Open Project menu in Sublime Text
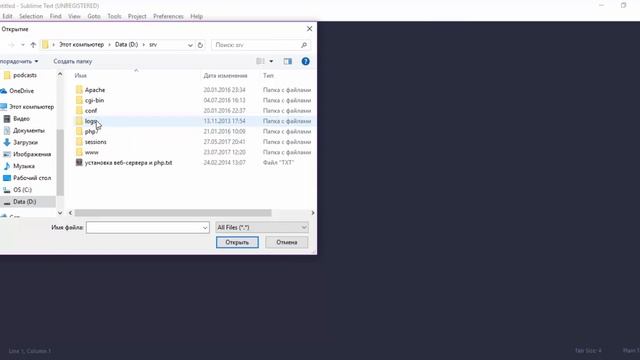Viewport: 640px width, 360px height. (137, 16)
